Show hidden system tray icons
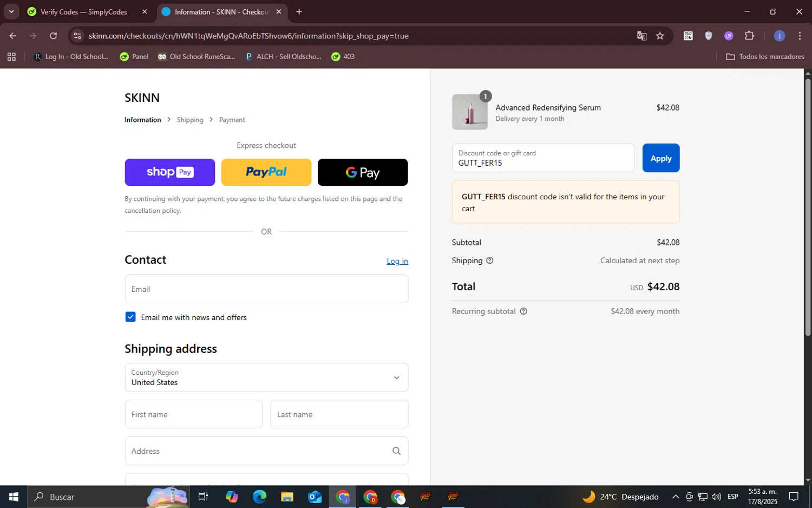812x508 pixels. (676, 497)
